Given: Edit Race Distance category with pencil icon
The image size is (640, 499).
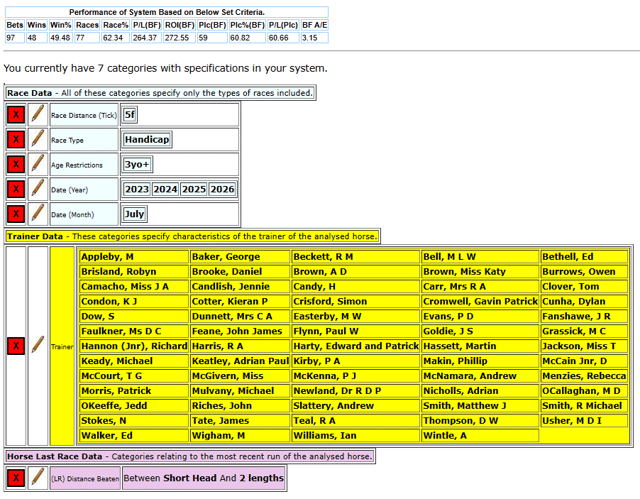Looking at the screenshot, I should point(38,115).
